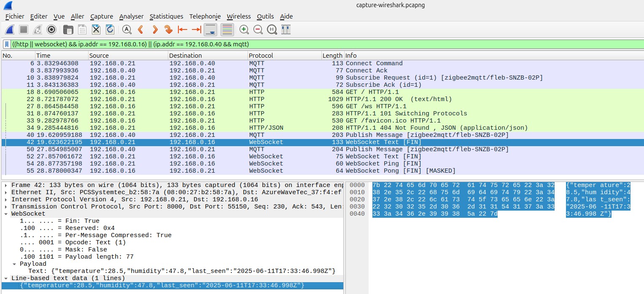The image size is (644, 294).
Task: Select packet 31 Switching Protocols row
Action: [x=323, y=113]
